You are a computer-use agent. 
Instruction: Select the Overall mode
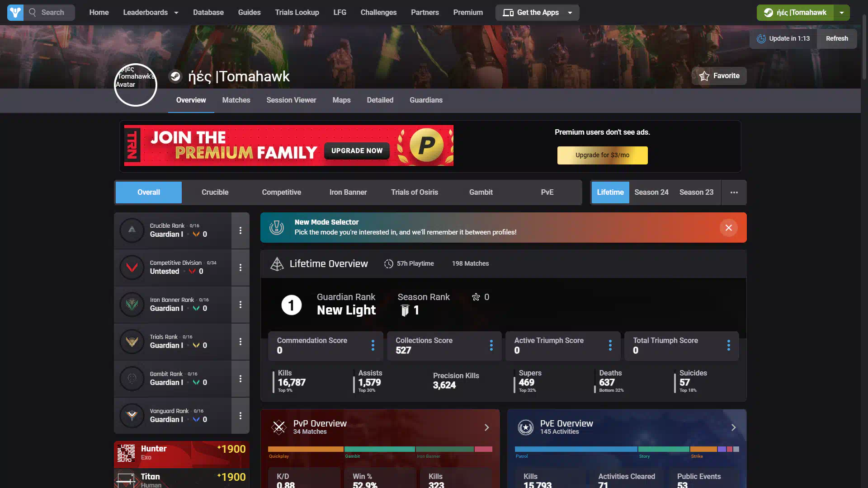point(149,192)
